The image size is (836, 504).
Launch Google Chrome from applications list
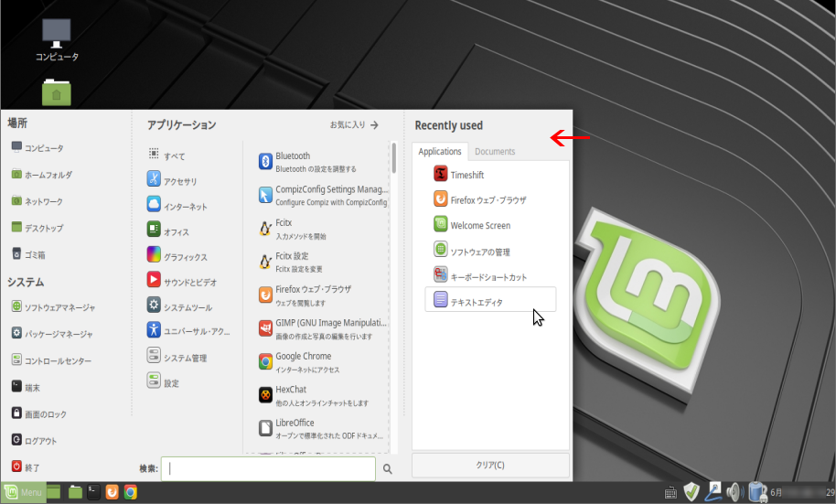tap(322, 362)
